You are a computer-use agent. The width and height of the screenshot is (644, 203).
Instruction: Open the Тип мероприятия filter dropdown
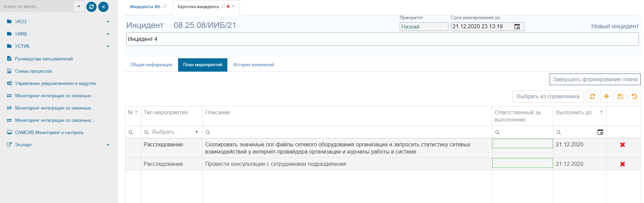[197, 132]
